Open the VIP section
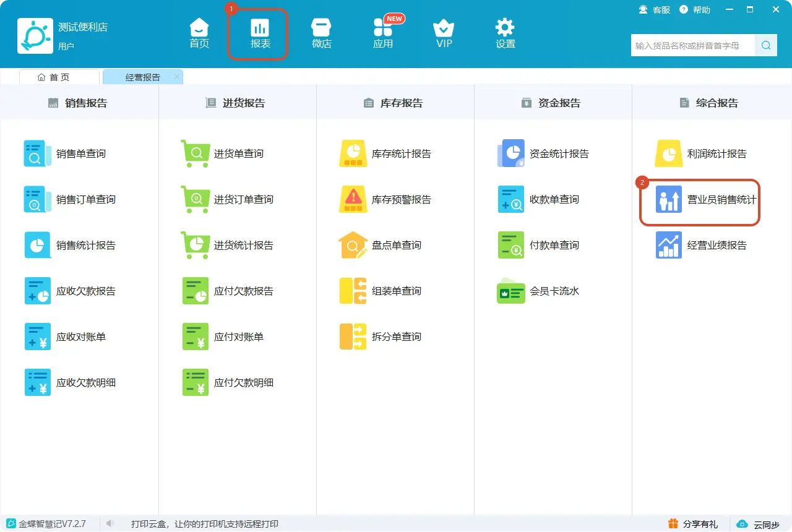This screenshot has width=792, height=532. tap(444, 34)
